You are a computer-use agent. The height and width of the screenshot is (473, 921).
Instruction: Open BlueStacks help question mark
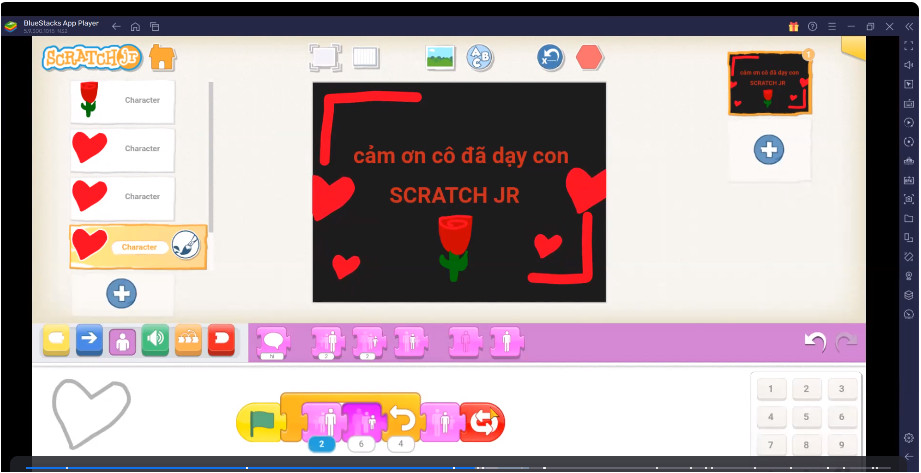(x=812, y=26)
